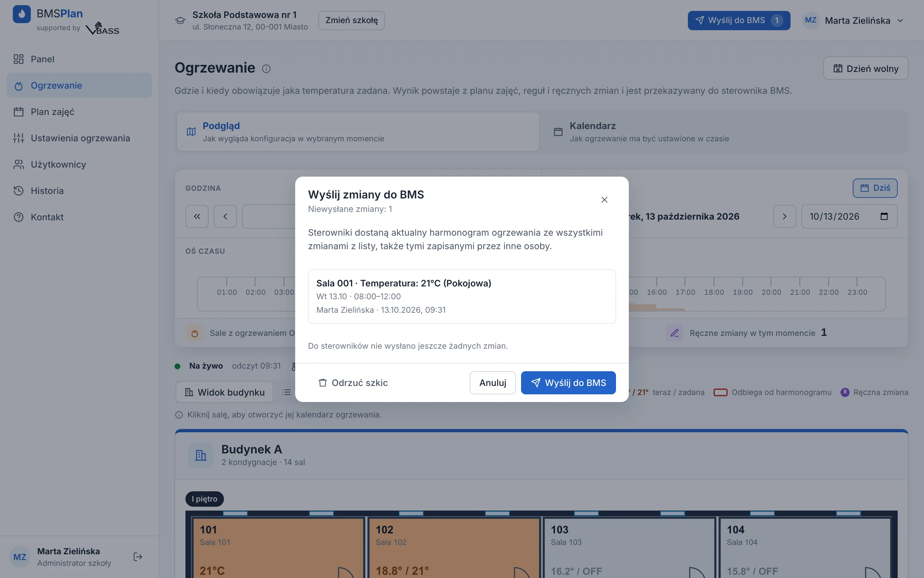Click the Dziś button
Screen dimensions: 924x578
[x=875, y=188]
